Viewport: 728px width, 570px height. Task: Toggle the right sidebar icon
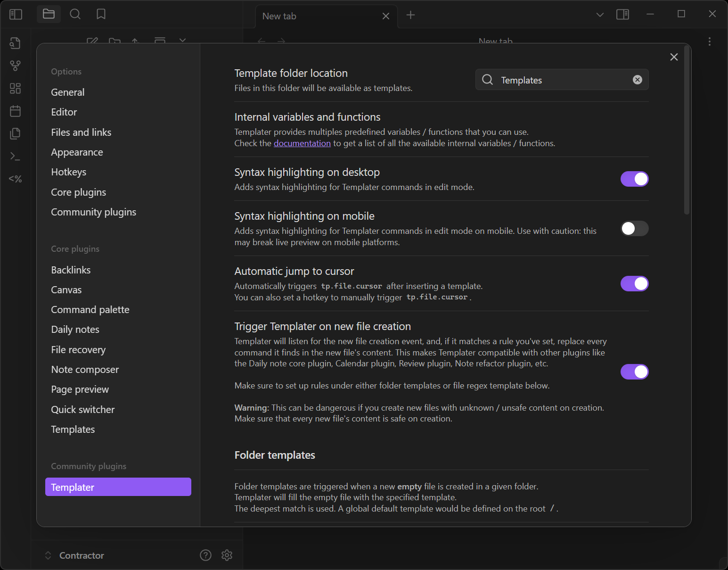[x=622, y=15]
